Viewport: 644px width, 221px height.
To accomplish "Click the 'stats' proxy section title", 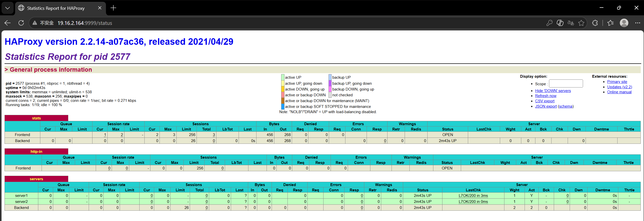I will (36, 118).
